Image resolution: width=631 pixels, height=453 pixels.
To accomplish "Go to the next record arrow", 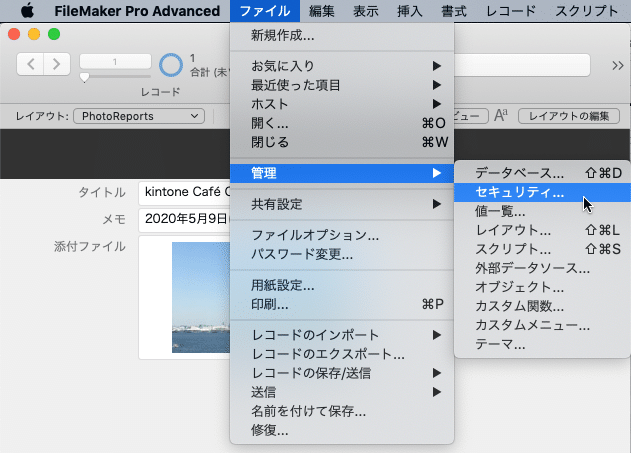I will pos(57,64).
